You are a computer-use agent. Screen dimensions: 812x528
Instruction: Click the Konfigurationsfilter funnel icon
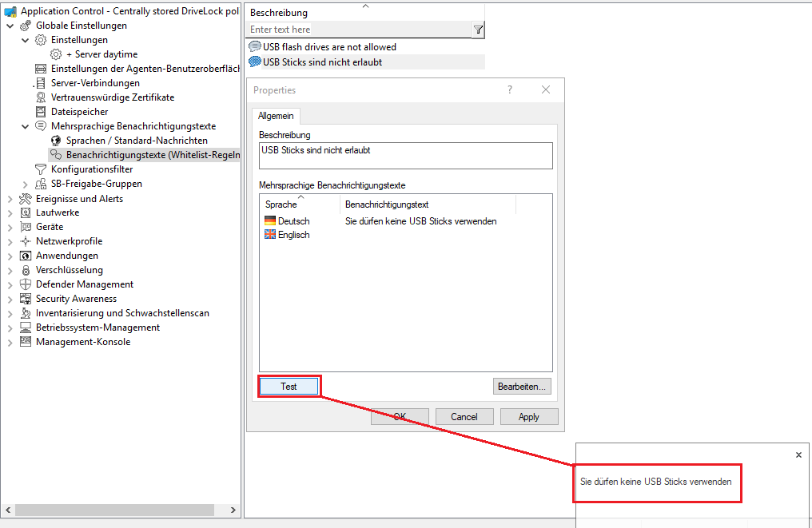click(x=41, y=169)
